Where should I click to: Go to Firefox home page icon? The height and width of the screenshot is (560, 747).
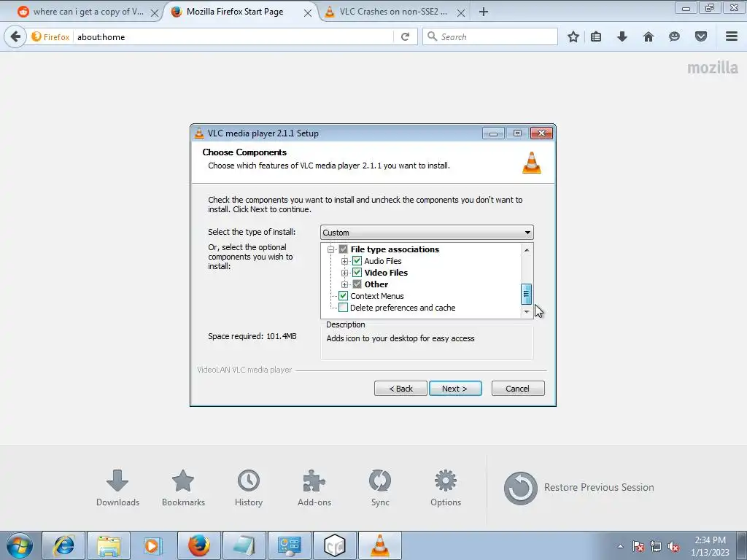[649, 36]
